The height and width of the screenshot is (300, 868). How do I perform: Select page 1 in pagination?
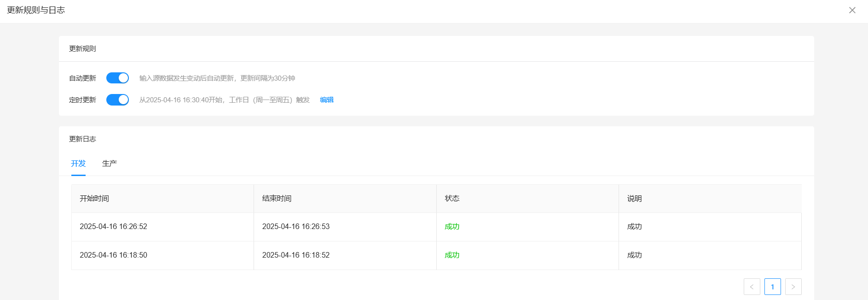click(772, 287)
